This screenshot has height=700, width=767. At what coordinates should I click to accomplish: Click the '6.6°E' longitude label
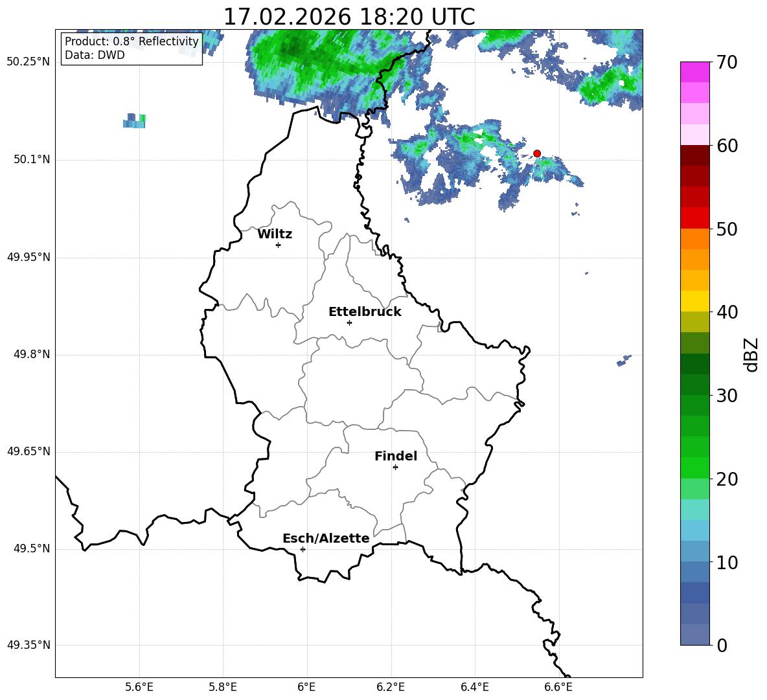558,688
